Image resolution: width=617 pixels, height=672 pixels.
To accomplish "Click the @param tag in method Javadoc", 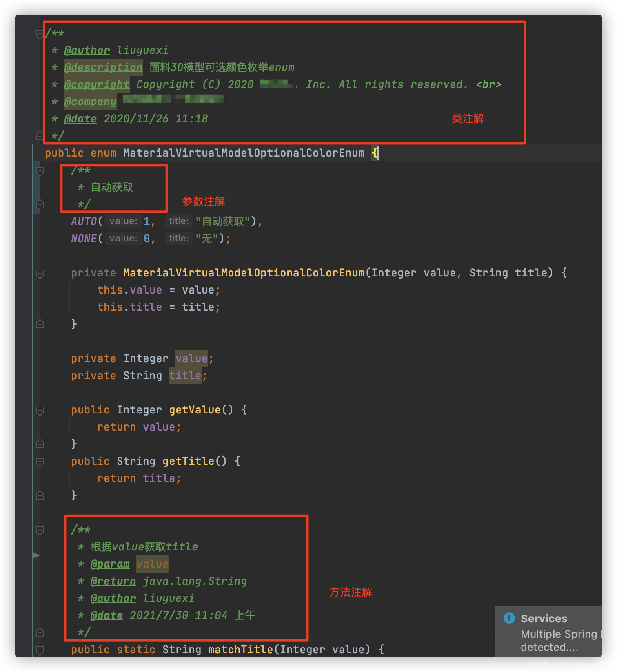I will click(x=110, y=564).
